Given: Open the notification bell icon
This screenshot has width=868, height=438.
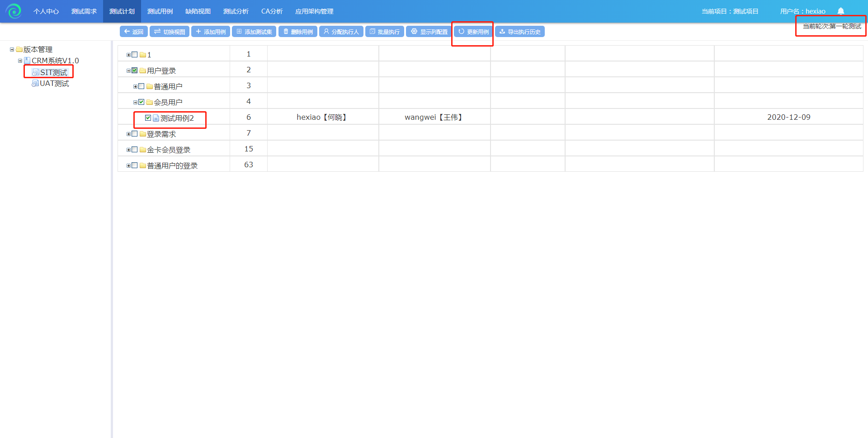Looking at the screenshot, I should pos(840,11).
